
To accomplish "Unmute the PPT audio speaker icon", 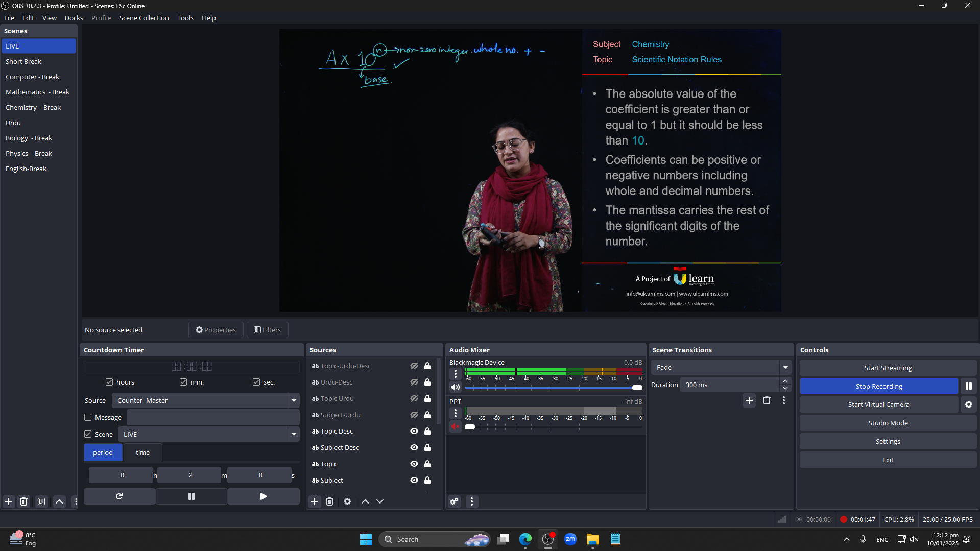I will pyautogui.click(x=456, y=426).
